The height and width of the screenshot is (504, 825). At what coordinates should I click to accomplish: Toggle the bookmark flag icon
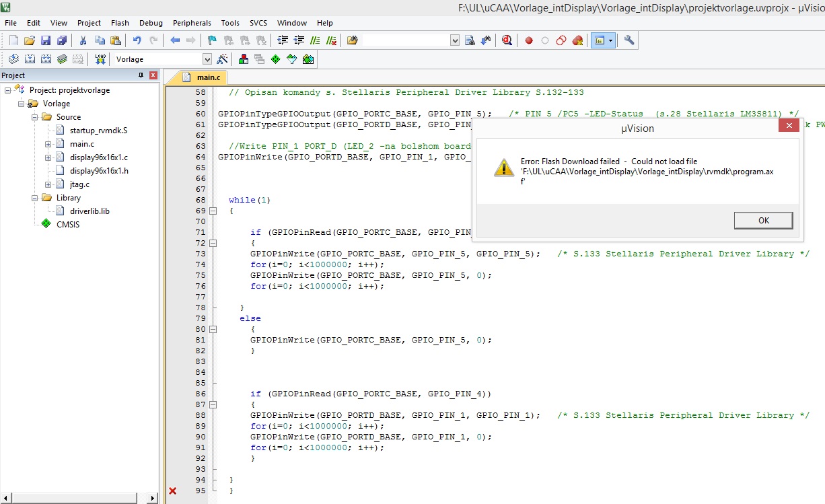(x=212, y=40)
